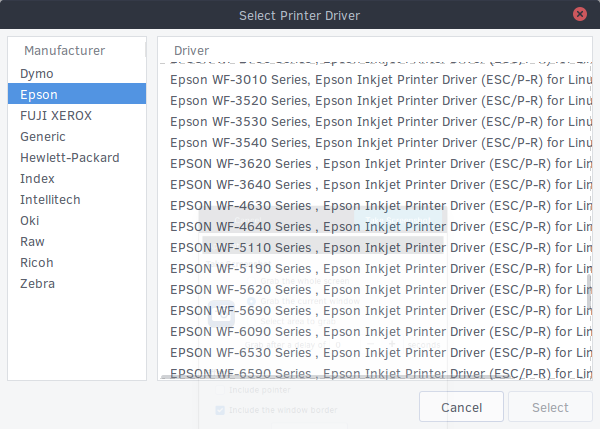The height and width of the screenshot is (429, 600).
Task: Close the Select Printer Driver dialog
Action: click(580, 14)
